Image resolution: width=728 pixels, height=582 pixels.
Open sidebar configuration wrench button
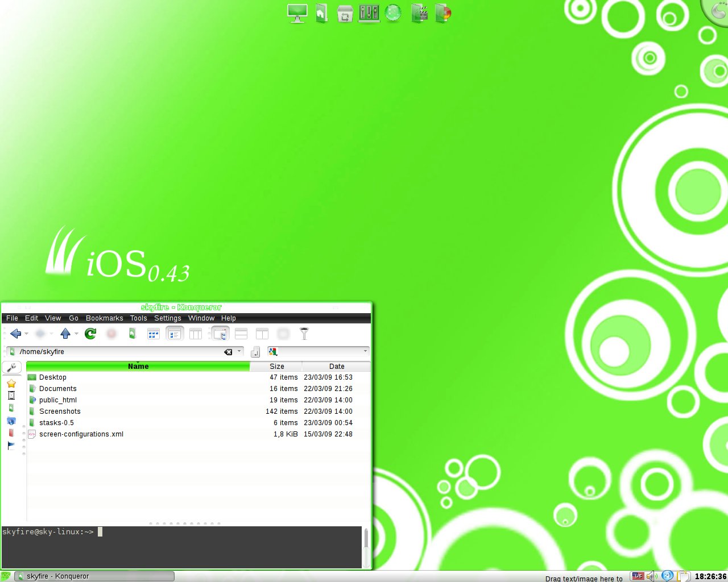[x=11, y=367]
